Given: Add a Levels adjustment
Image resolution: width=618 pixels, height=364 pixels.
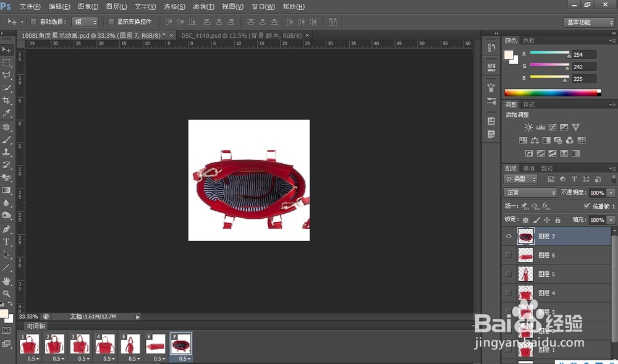Looking at the screenshot, I should click(x=540, y=127).
